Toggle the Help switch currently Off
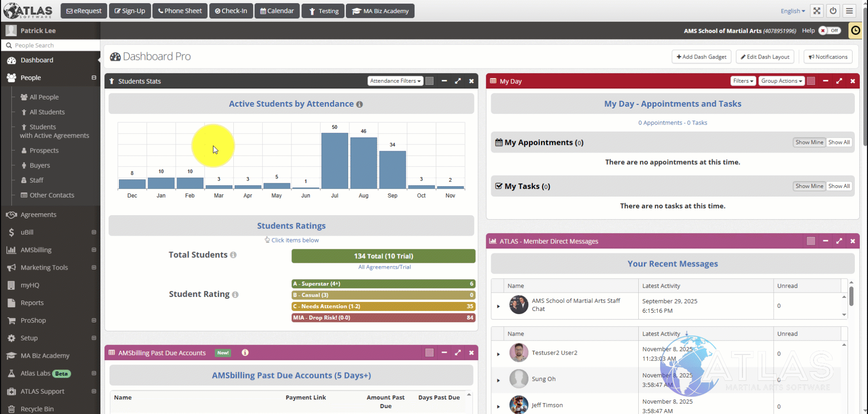 point(829,30)
